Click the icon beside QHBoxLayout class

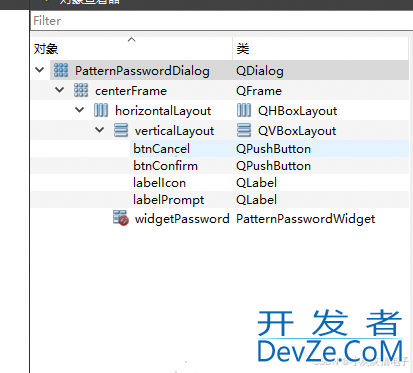point(244,110)
